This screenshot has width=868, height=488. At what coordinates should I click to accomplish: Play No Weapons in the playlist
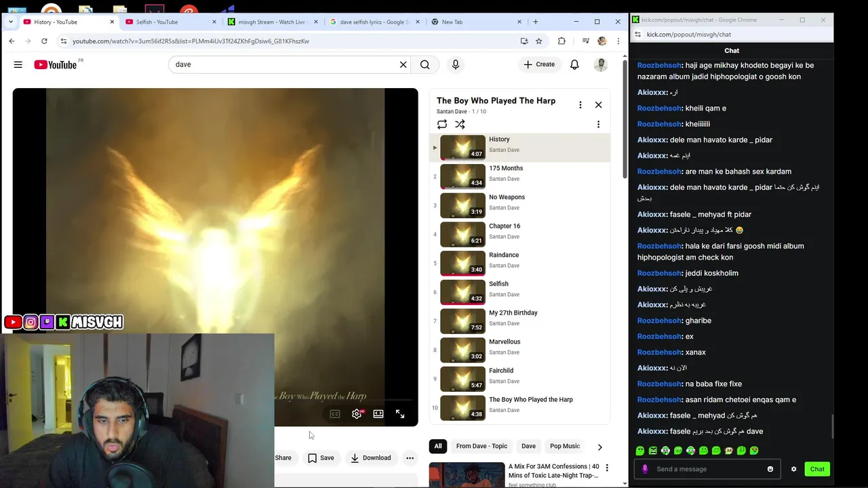coord(520,205)
